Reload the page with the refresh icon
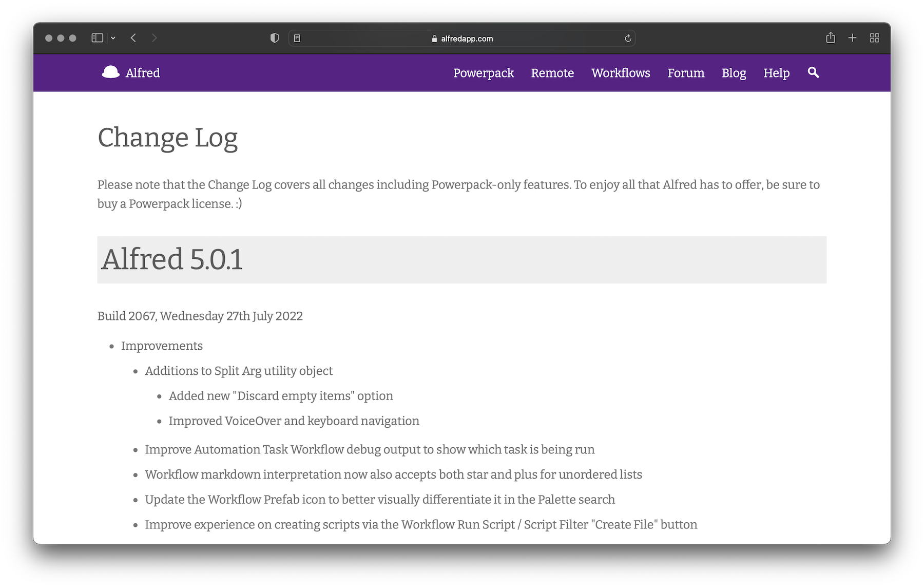Screen dimensions: 924x588 coord(627,39)
